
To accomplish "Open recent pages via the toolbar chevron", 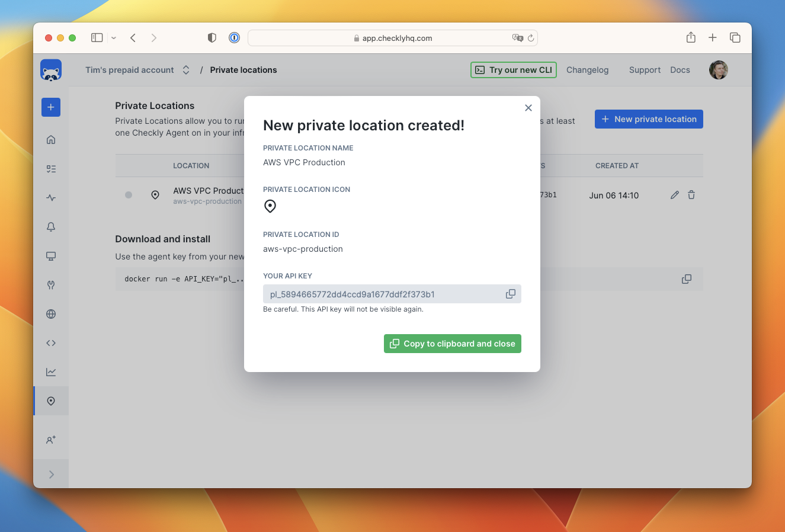I will [113, 37].
